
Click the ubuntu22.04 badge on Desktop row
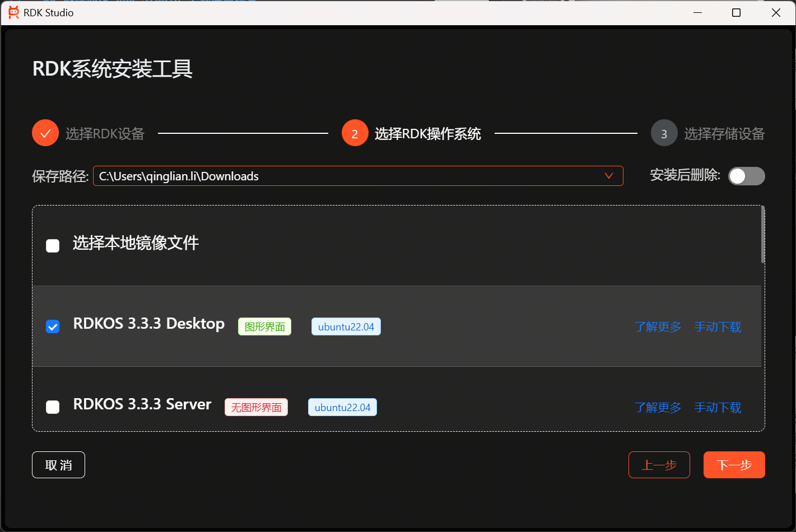tap(346, 326)
